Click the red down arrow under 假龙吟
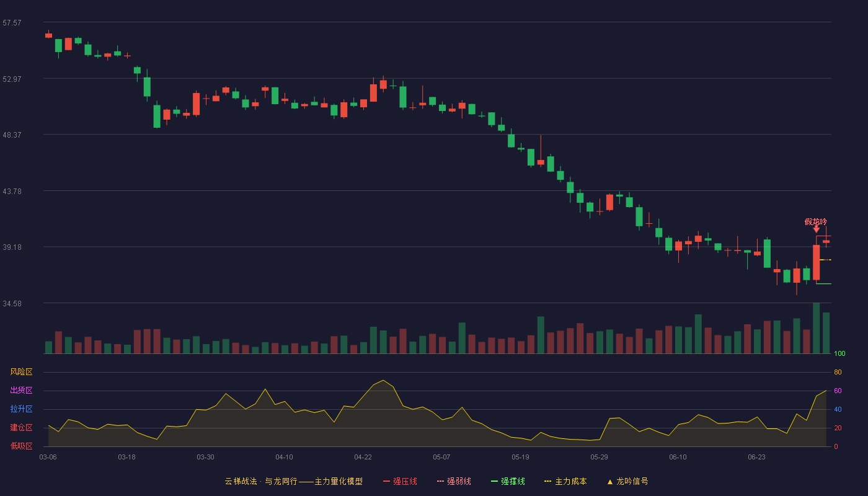Image resolution: width=868 pixels, height=496 pixels. tap(816, 230)
